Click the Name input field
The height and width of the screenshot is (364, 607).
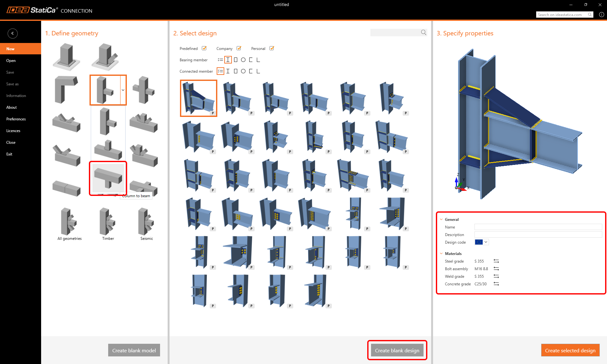(538, 227)
